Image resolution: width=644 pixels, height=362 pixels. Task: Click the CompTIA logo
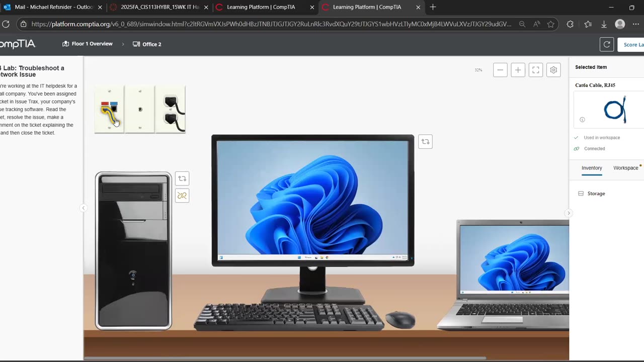point(18,44)
